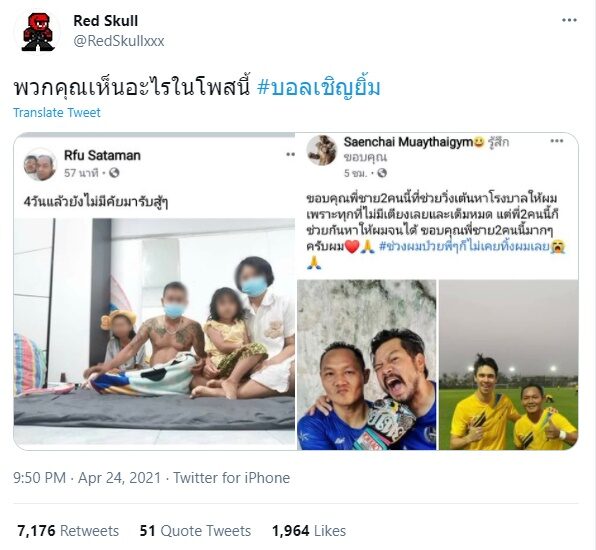Viewport: 596px width, 550px height.
Task: Open Rfu Sataman's profile picture
Action: [x=40, y=164]
